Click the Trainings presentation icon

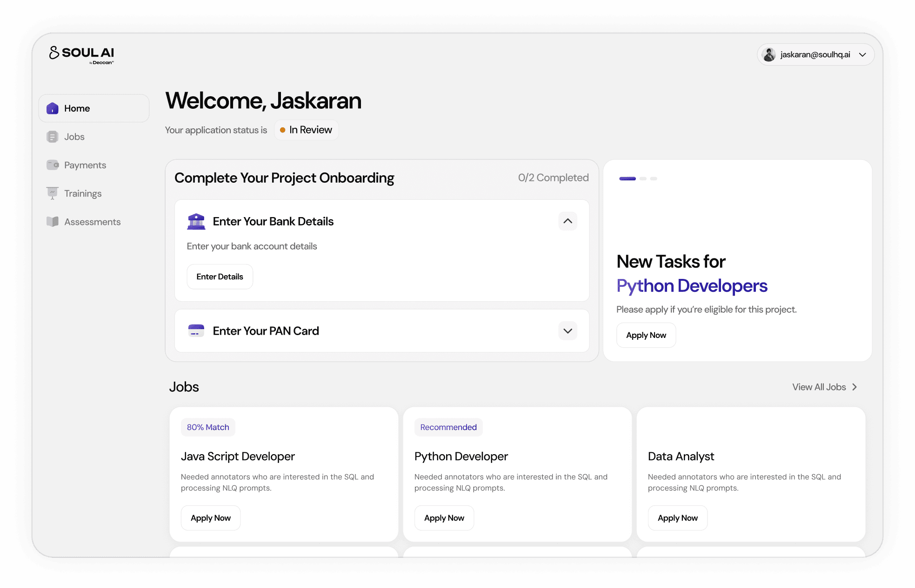click(x=53, y=193)
